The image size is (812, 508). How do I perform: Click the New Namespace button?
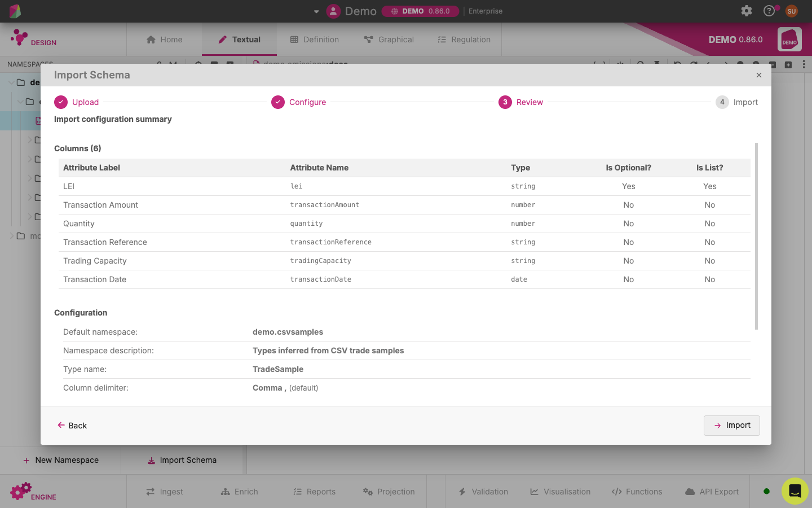60,460
